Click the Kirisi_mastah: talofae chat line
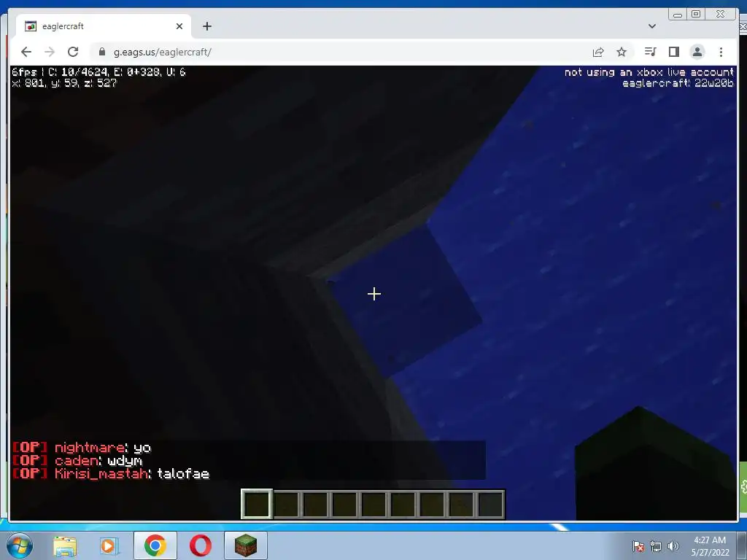The width and height of the screenshot is (747, 560). (x=111, y=473)
